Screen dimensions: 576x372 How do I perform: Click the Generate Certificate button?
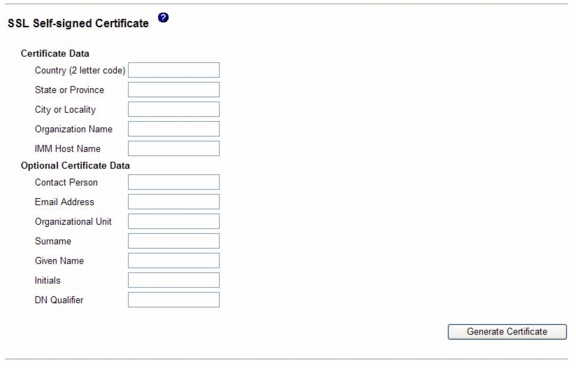point(507,332)
